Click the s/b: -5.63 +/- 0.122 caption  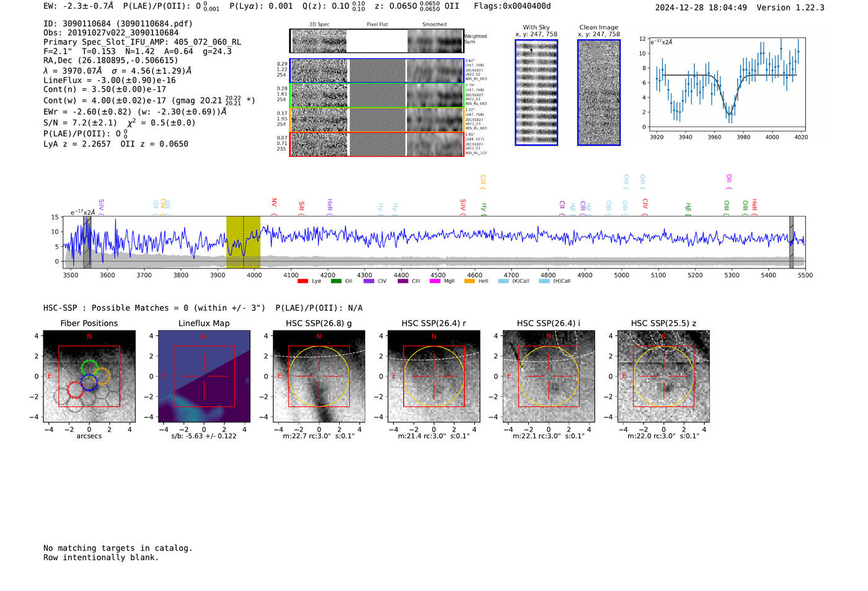coord(204,436)
